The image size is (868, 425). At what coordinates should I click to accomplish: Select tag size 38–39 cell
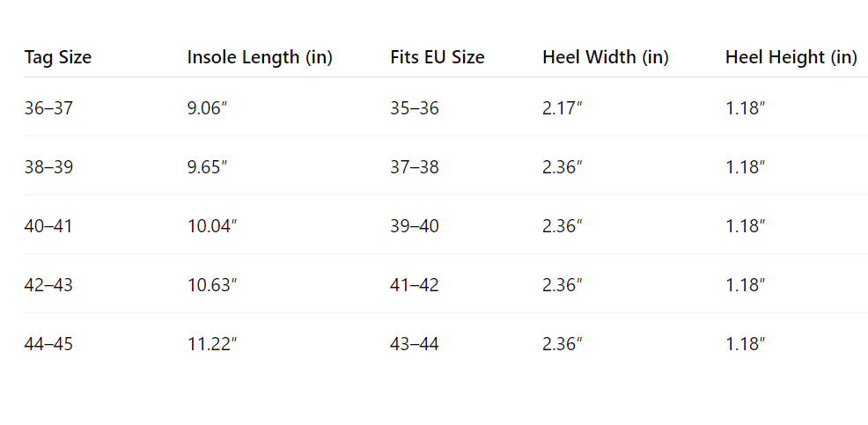pyautogui.click(x=48, y=167)
